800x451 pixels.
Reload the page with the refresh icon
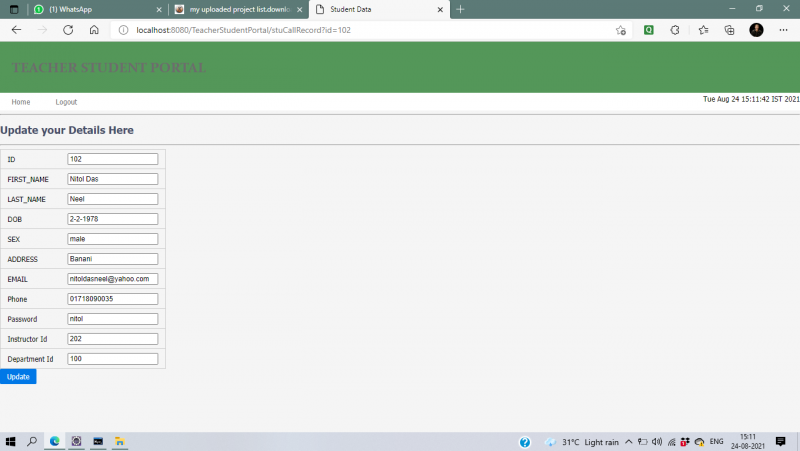click(68, 30)
